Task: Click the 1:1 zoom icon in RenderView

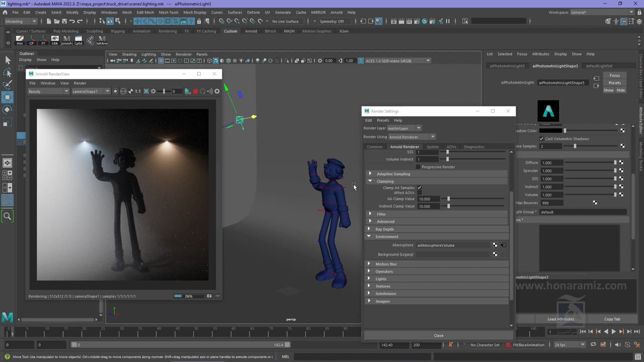Action: (x=138, y=92)
